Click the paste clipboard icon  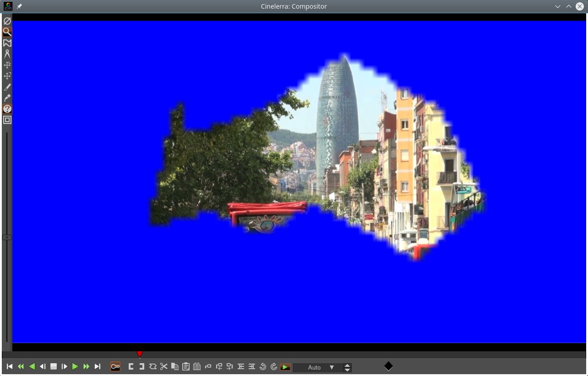pyautogui.click(x=185, y=366)
